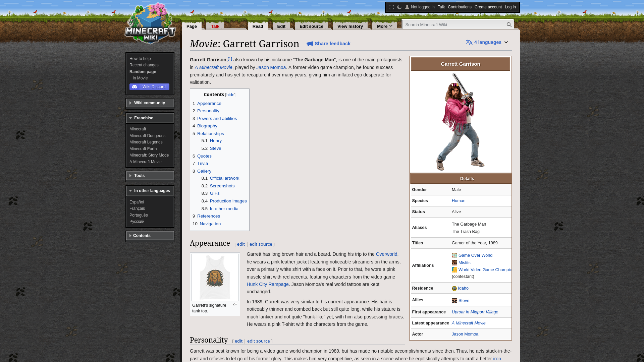Select the Read tab
The height and width of the screenshot is (362, 644).
click(x=258, y=26)
